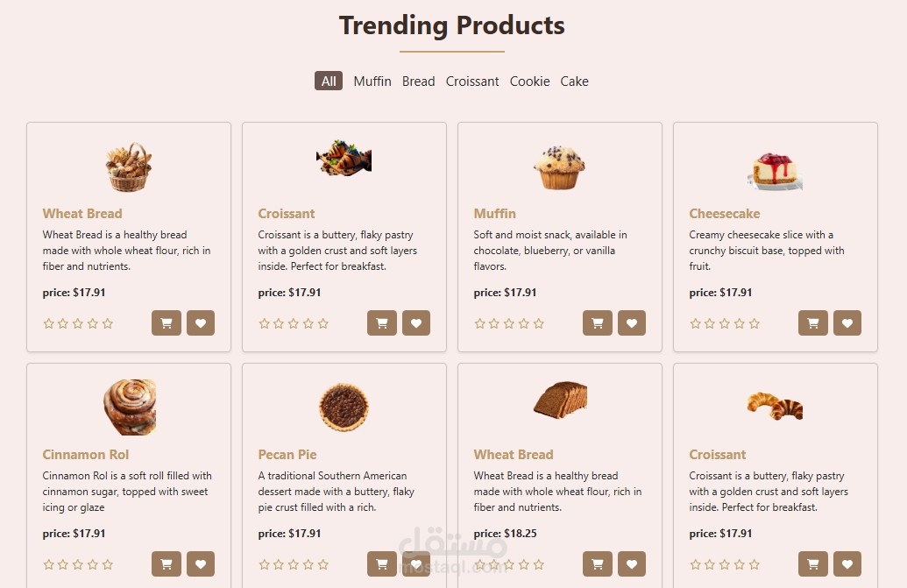
Task: Show only Croissant products
Action: pos(472,81)
